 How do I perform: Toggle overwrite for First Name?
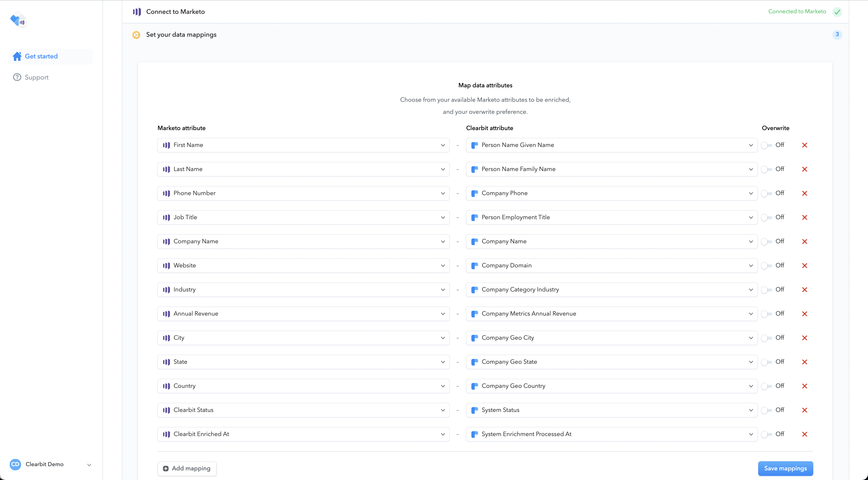click(766, 145)
